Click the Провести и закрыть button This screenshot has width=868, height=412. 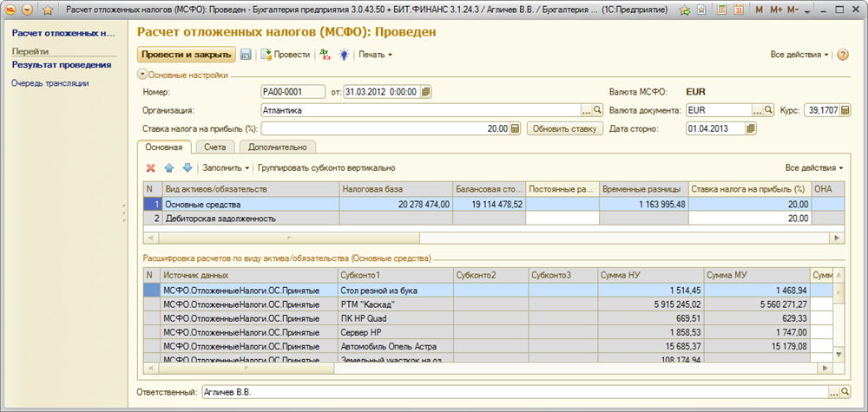pos(187,55)
